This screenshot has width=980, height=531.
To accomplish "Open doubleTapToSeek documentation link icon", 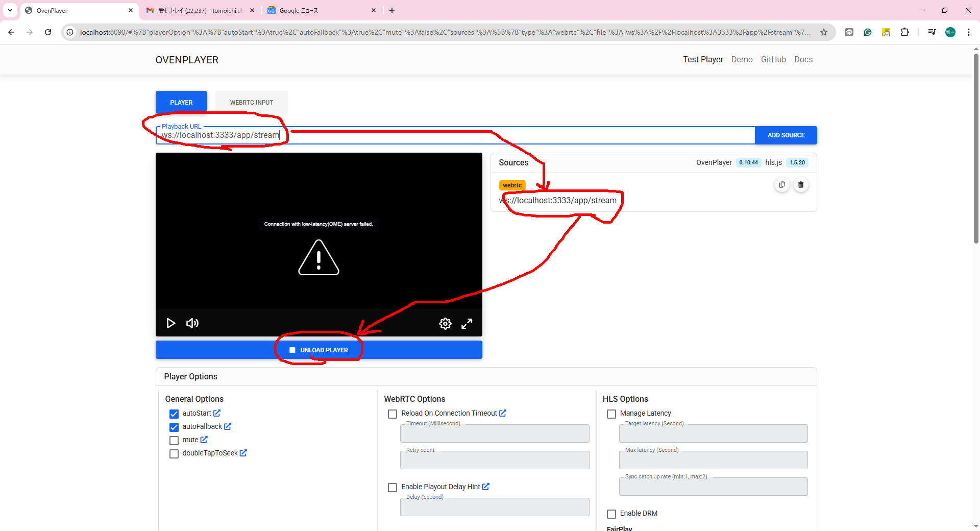I will (243, 453).
